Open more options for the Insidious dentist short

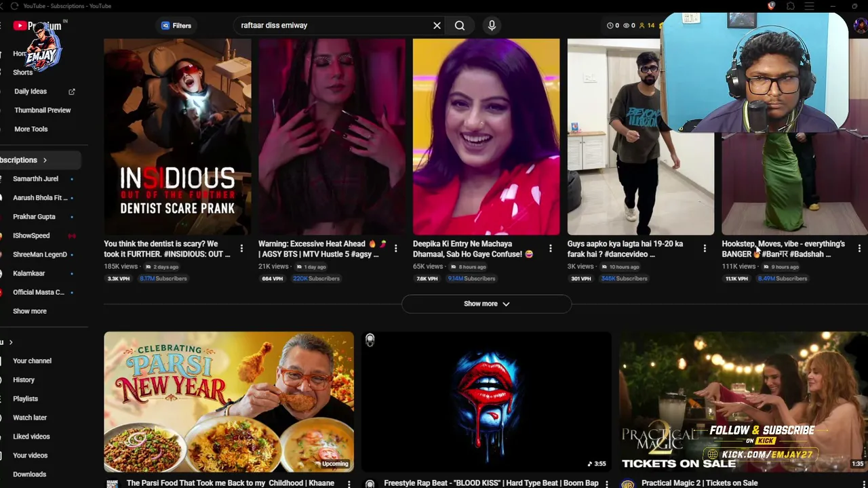coord(241,249)
